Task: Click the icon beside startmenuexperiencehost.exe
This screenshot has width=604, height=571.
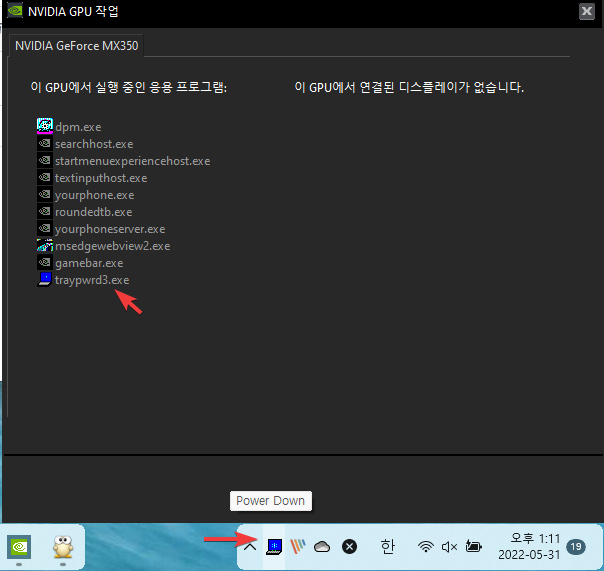Action: click(x=45, y=160)
